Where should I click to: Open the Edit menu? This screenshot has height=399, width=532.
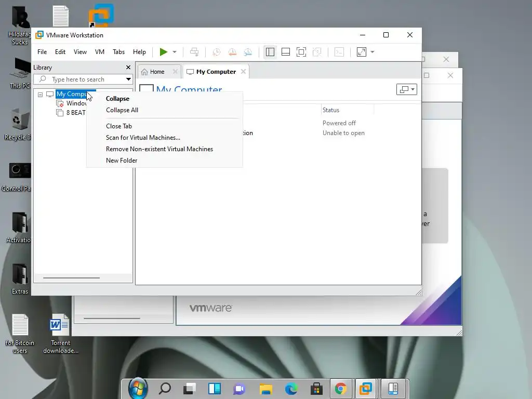click(x=60, y=52)
